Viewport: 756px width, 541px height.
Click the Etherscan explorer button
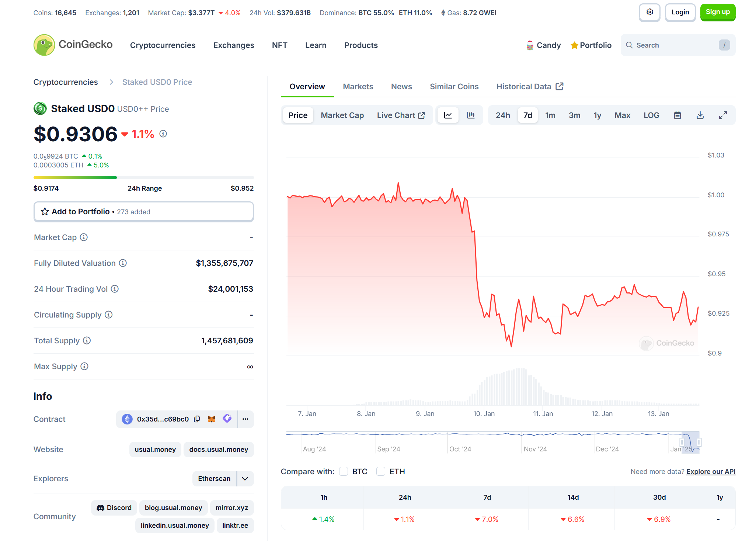tap(214, 479)
